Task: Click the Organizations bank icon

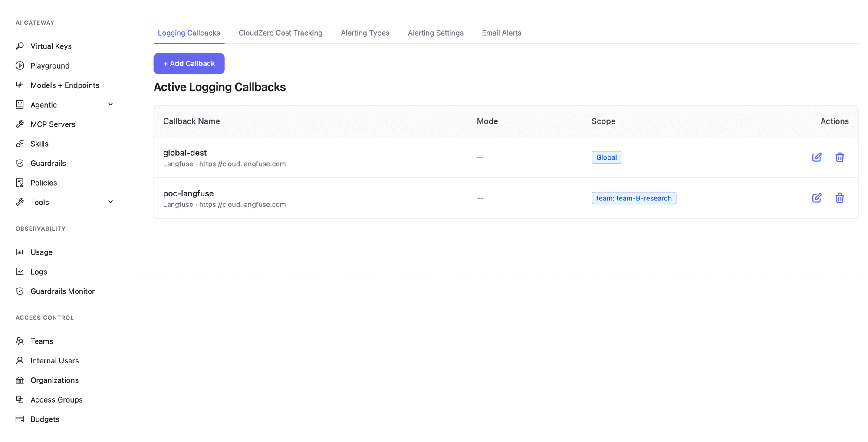Action: (x=20, y=380)
